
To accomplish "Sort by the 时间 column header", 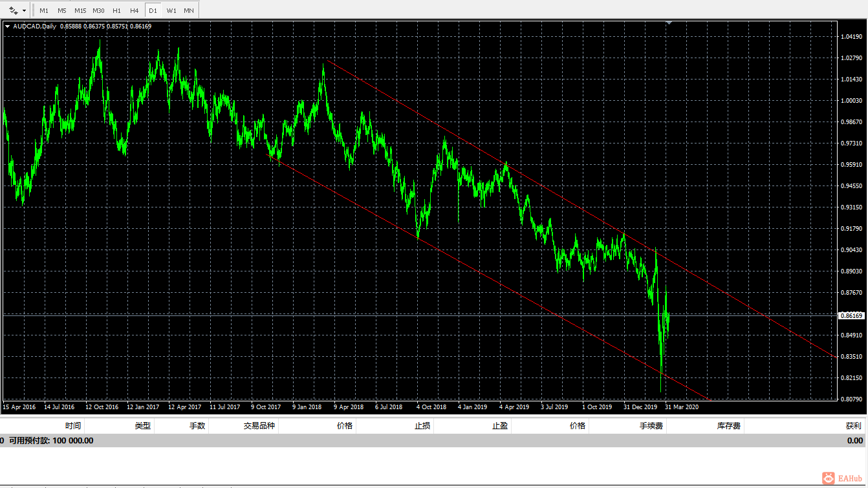I will [73, 426].
